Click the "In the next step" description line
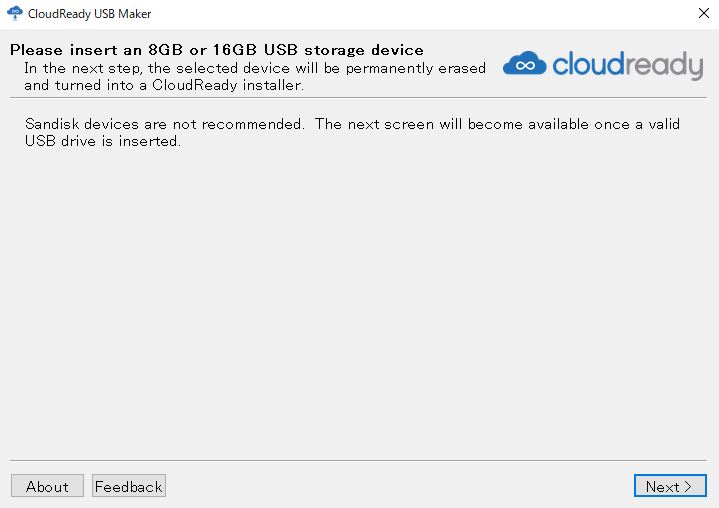 [255, 68]
